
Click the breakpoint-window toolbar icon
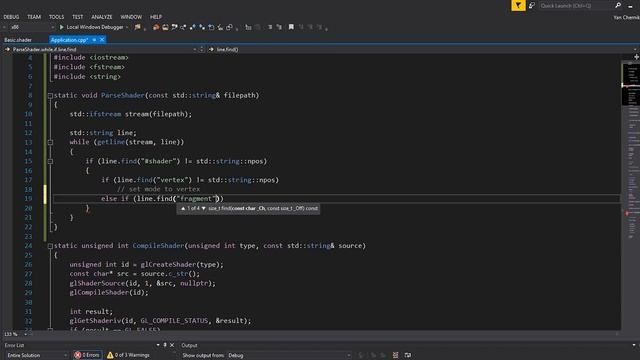pos(174,27)
